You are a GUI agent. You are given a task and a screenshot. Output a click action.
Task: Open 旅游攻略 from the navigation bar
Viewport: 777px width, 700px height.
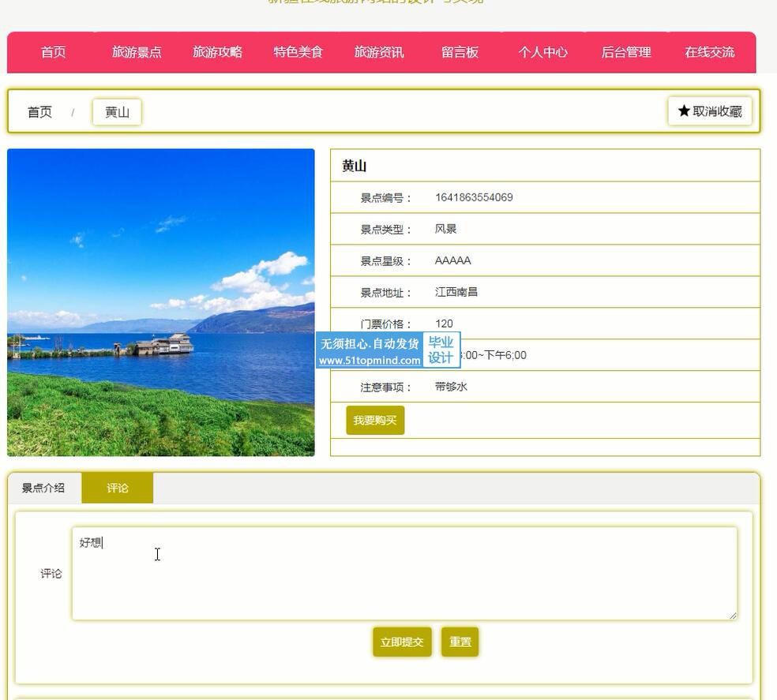point(217,52)
